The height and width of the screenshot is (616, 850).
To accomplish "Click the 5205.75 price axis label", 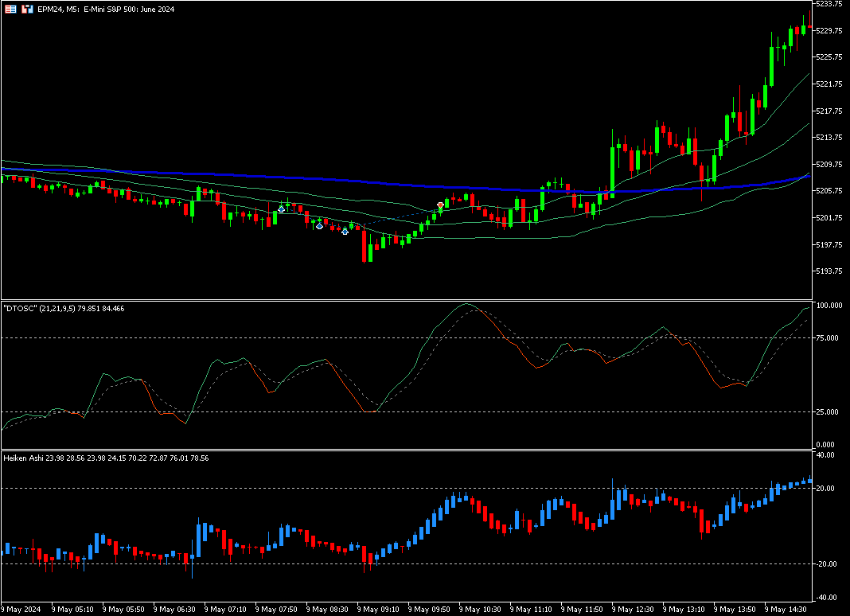I will pyautogui.click(x=829, y=191).
